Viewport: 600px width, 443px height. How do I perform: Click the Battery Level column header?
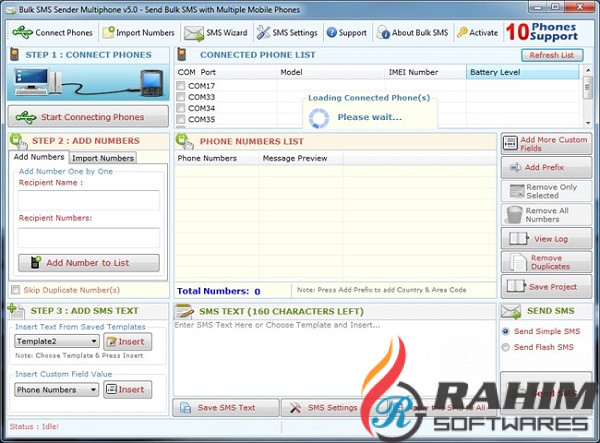(x=522, y=72)
